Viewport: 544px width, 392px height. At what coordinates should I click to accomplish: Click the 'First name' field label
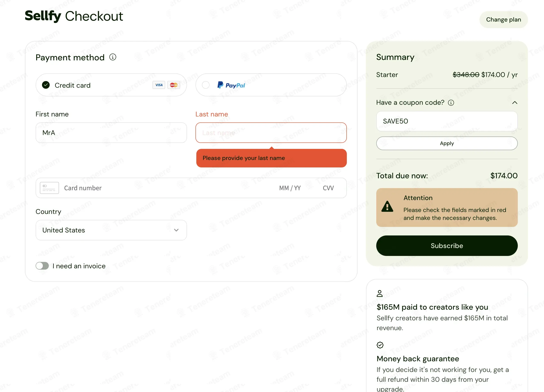(x=52, y=114)
